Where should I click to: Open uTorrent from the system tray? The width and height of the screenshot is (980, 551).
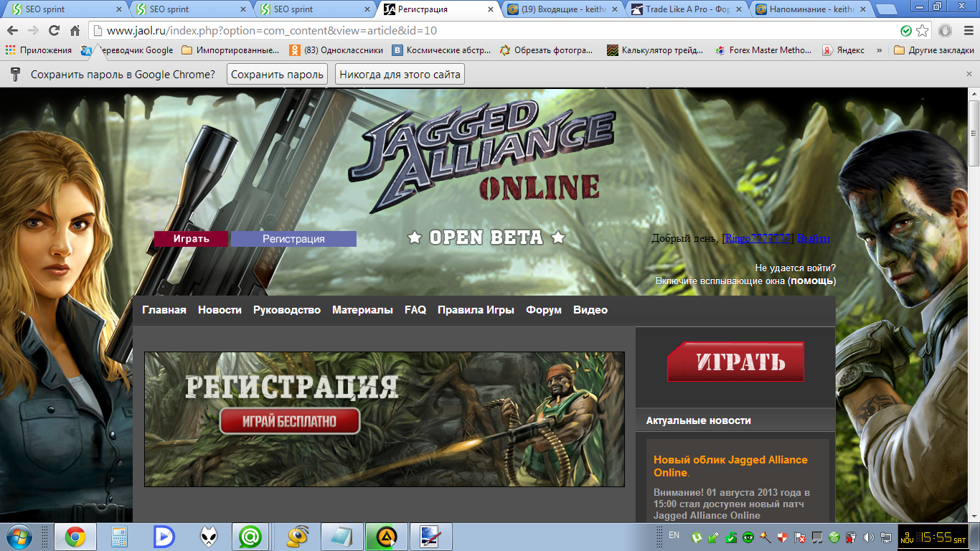pos(696,537)
